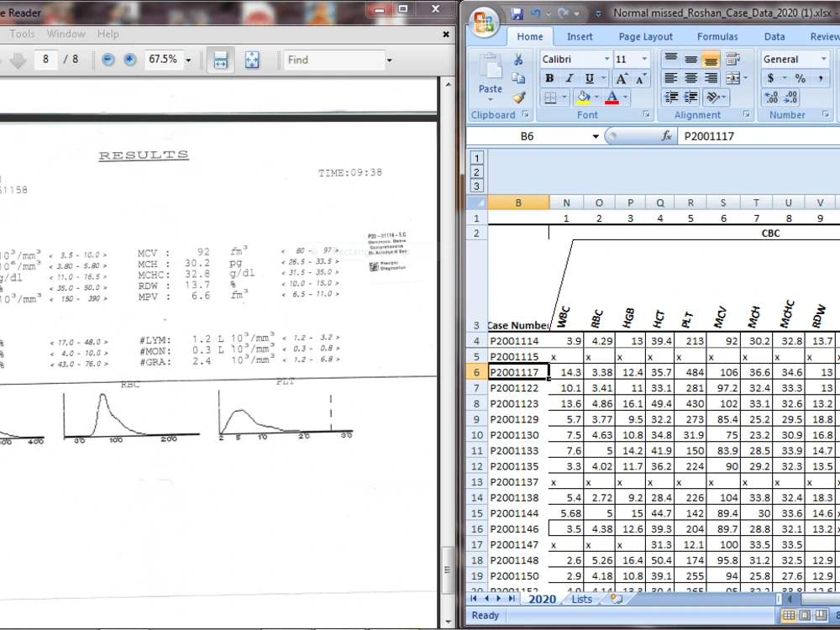Click Undo in Quick Access Toolbar
840x630 pixels.
coord(536,13)
